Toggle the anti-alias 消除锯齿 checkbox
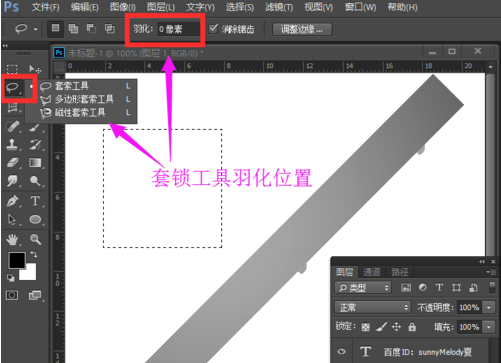Screen dimensions: 501x363 213,29
